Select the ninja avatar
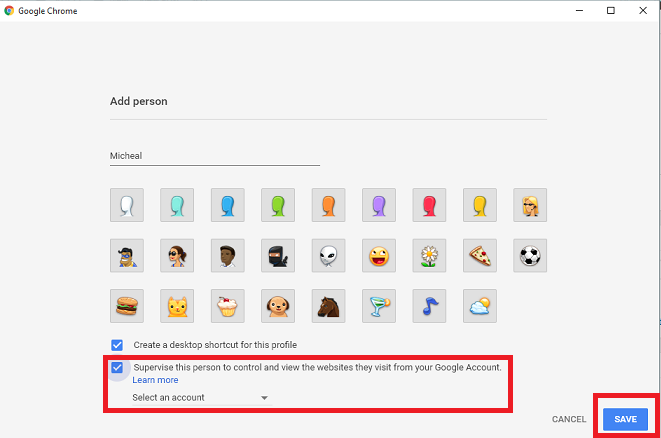 [278, 255]
